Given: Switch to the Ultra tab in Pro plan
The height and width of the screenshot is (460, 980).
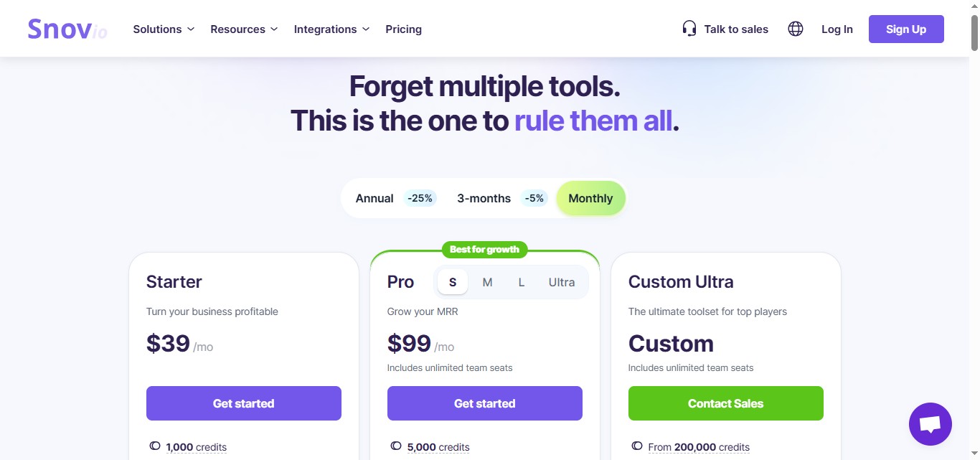Looking at the screenshot, I should click(x=561, y=282).
